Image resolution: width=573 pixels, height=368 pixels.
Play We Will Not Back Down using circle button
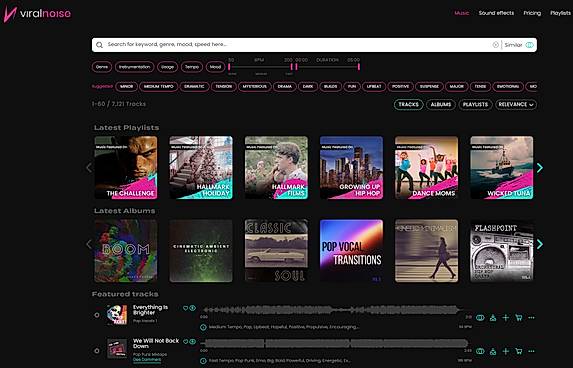coord(97,351)
